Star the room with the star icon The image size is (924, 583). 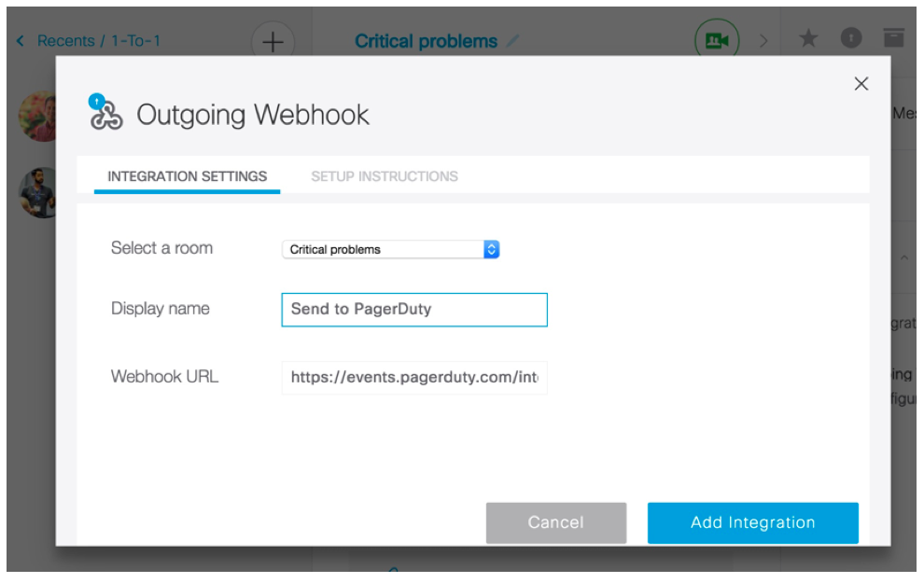808,38
